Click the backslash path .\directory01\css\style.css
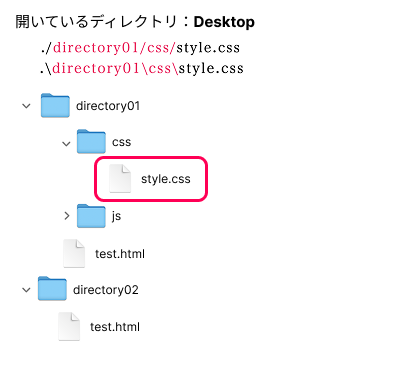 pos(142,68)
